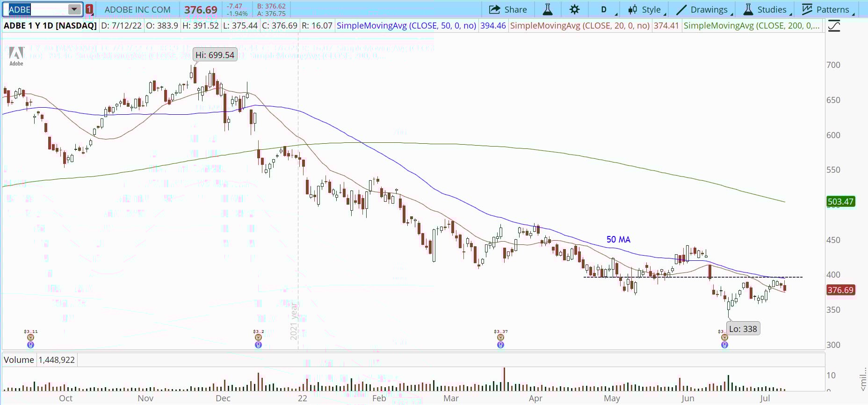
Task: Click the red "1" symbol link icon
Action: [89, 9]
